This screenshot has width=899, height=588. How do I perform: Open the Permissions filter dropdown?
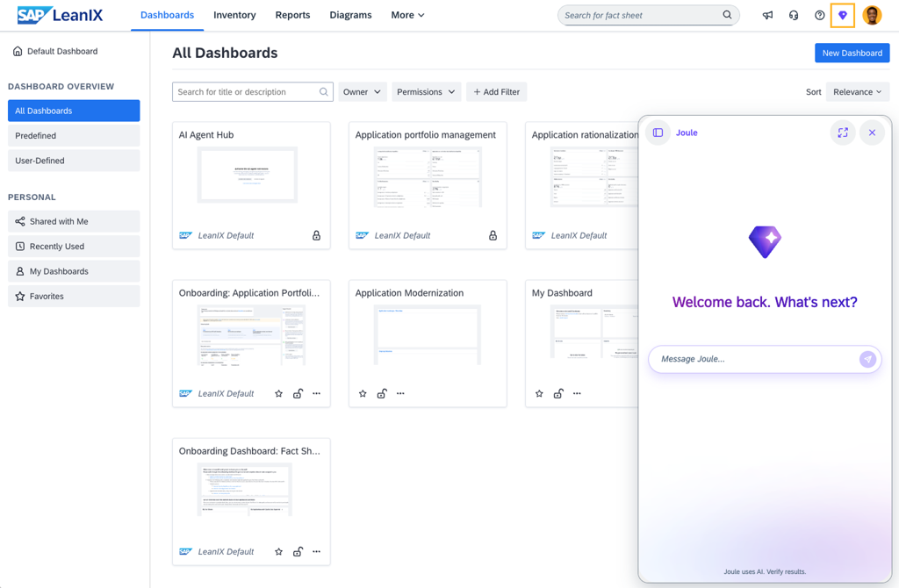(426, 91)
